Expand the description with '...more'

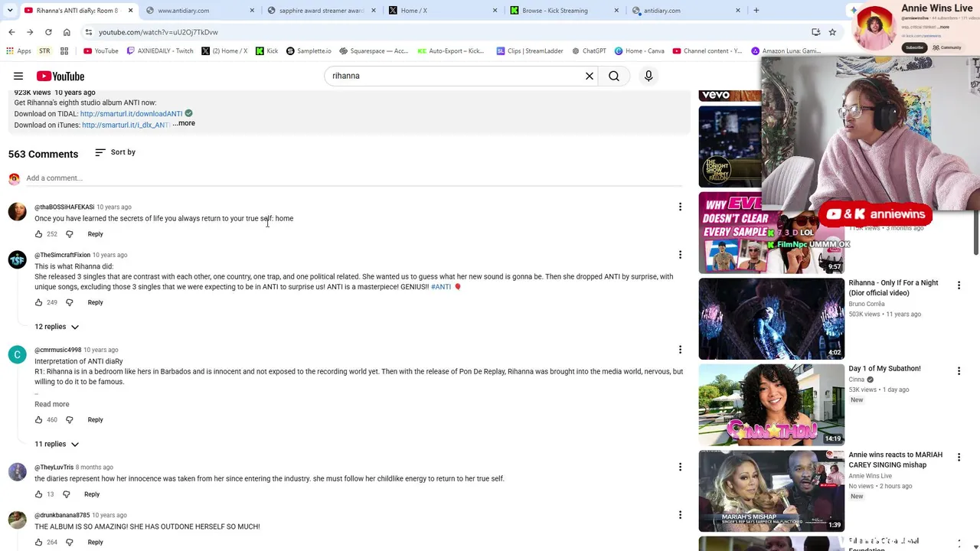click(184, 123)
